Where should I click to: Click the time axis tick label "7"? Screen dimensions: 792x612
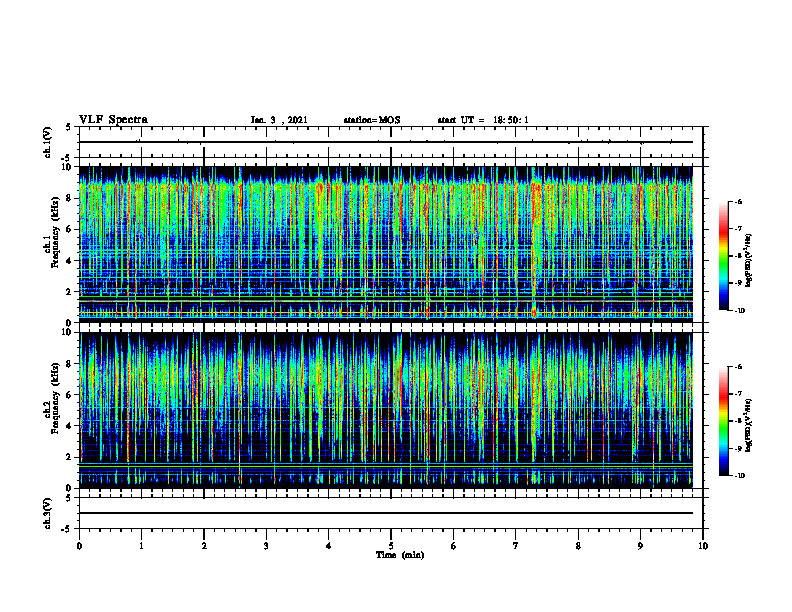516,546
